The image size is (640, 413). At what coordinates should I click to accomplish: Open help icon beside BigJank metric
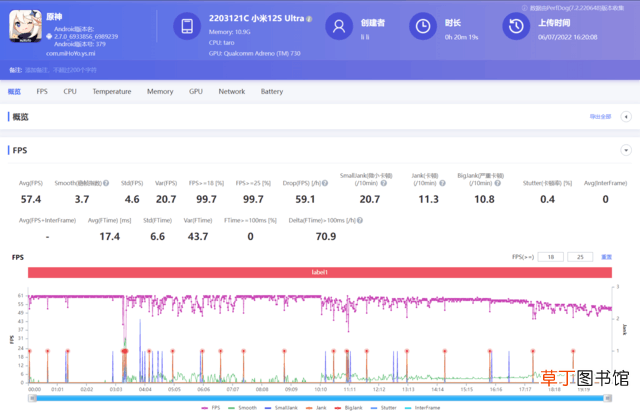[x=498, y=183]
